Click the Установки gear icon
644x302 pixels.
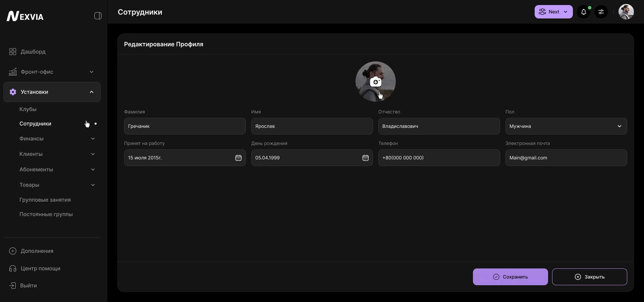click(13, 92)
